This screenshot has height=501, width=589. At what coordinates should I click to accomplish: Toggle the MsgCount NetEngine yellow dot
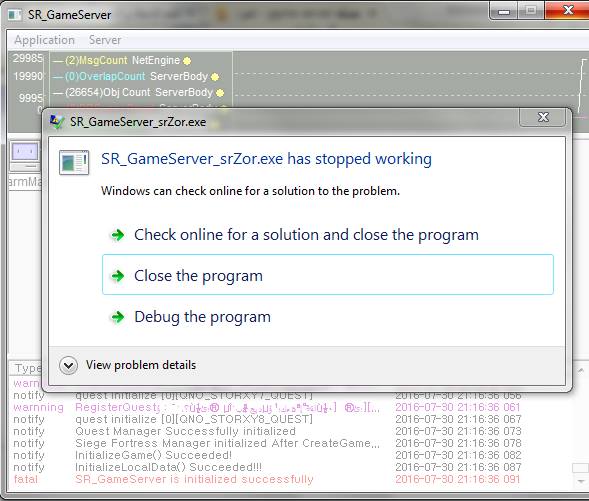(x=187, y=60)
